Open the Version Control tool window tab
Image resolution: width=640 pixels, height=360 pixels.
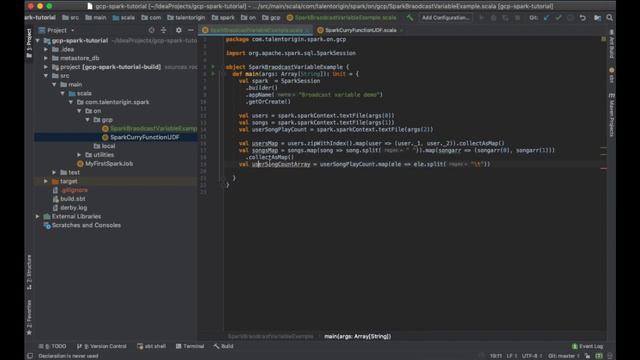pos(102,346)
